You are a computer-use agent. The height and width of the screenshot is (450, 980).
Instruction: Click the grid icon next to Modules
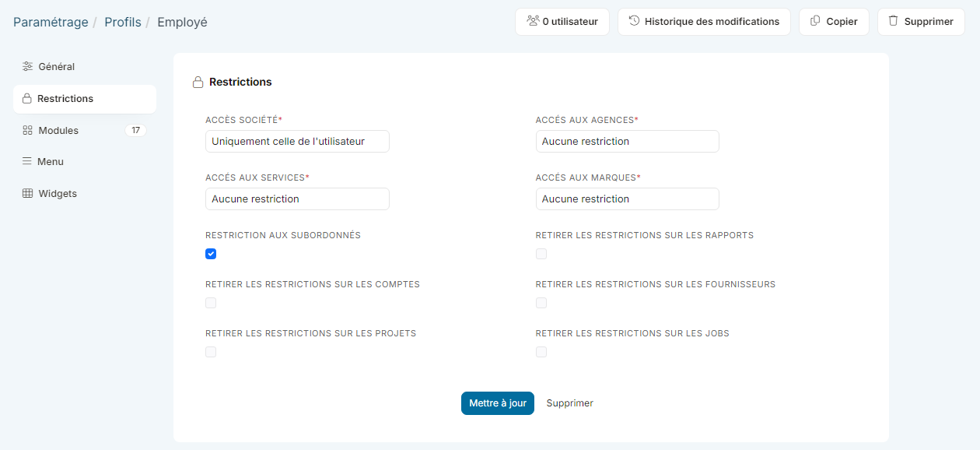[27, 131]
